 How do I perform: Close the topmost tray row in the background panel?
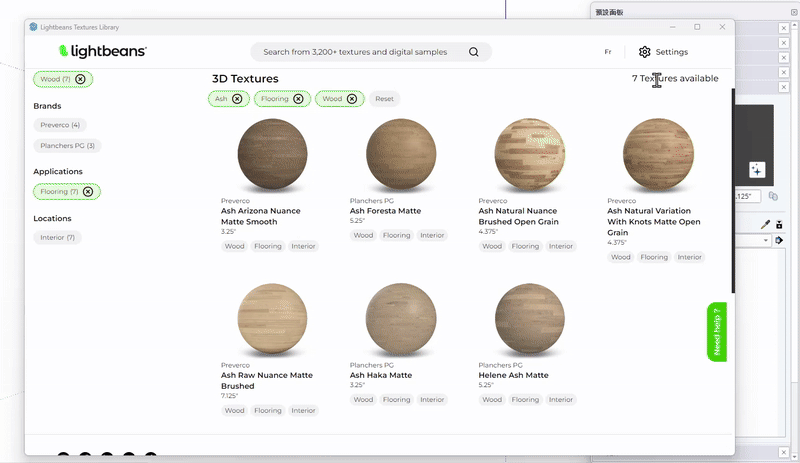(x=784, y=28)
